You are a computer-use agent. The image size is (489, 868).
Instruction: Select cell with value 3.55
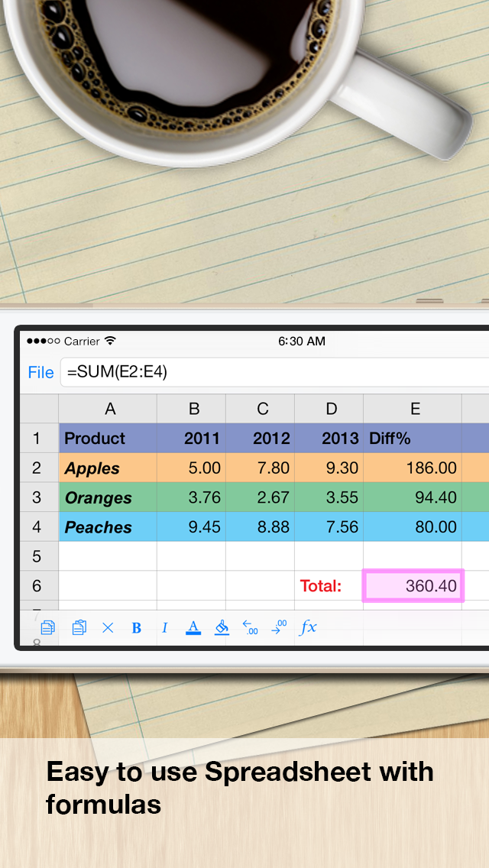[329, 497]
